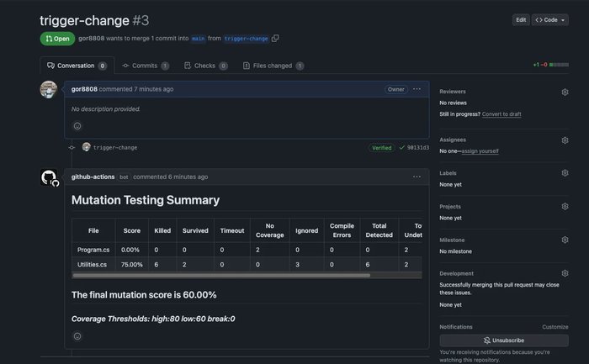Viewport: 589px width, 364px height.
Task: Switch to the Commits tab
Action: click(x=146, y=66)
